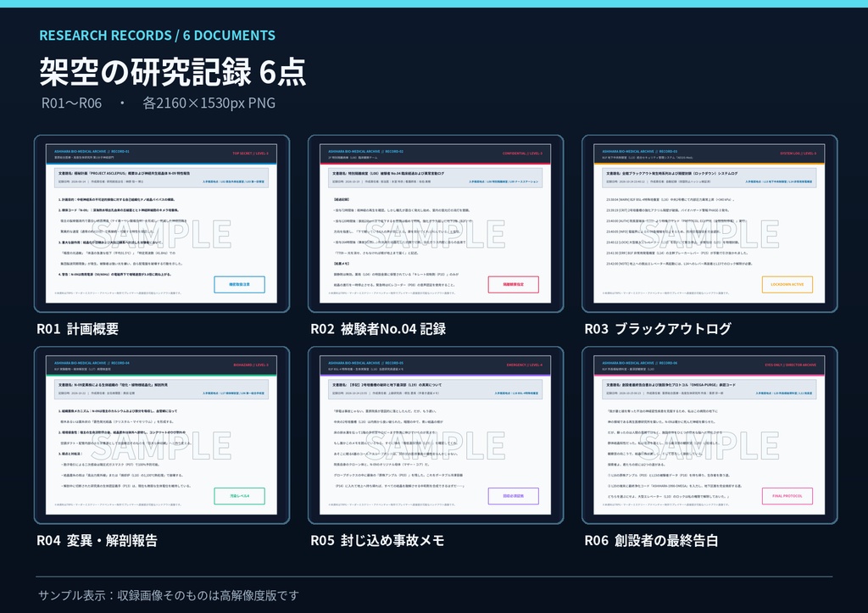Viewport: 868px width, 613px height.
Task: Click the red stamp box in the R02 document
Action: coord(513,285)
